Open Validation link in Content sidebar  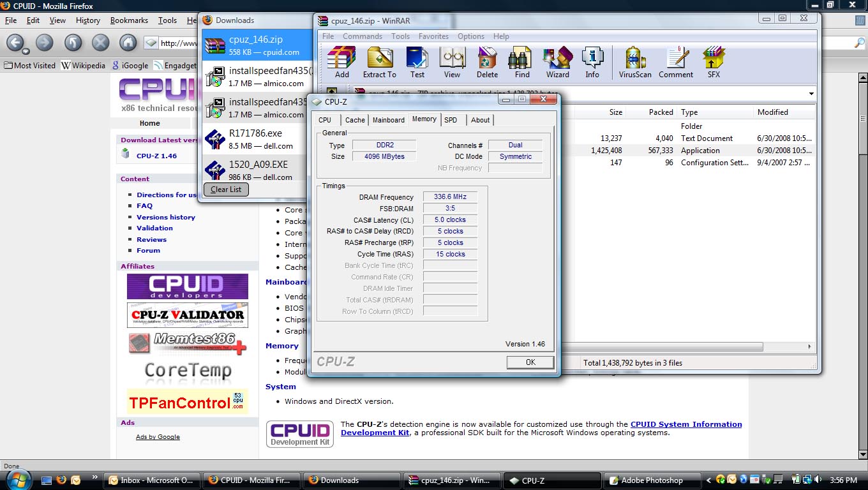[x=154, y=228]
